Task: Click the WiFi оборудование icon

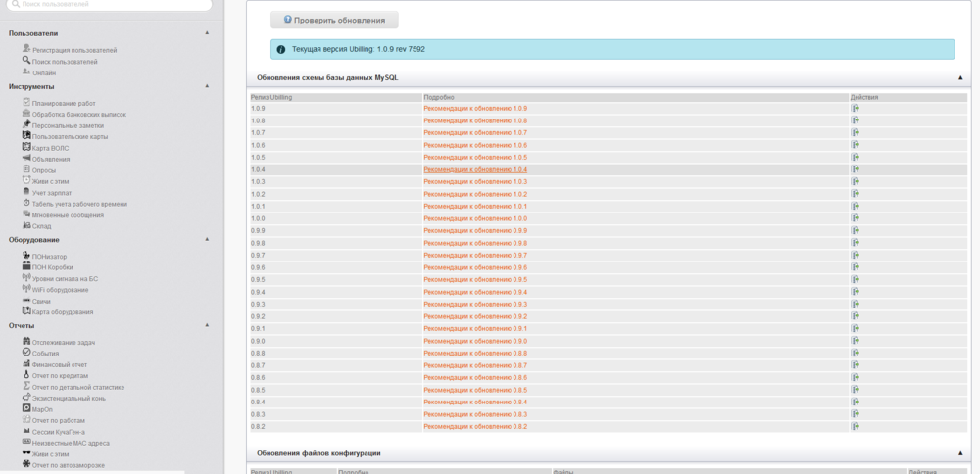Action: (25, 289)
